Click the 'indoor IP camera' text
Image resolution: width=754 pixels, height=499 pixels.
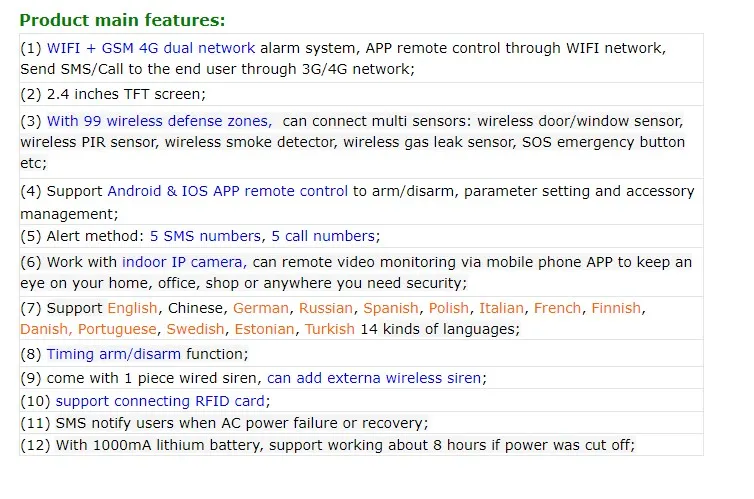click(184, 262)
